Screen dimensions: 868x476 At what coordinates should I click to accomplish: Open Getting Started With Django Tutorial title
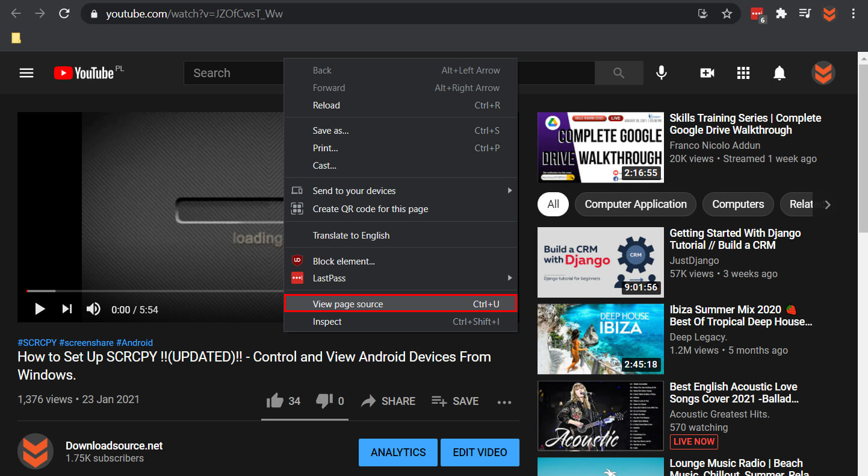click(736, 239)
